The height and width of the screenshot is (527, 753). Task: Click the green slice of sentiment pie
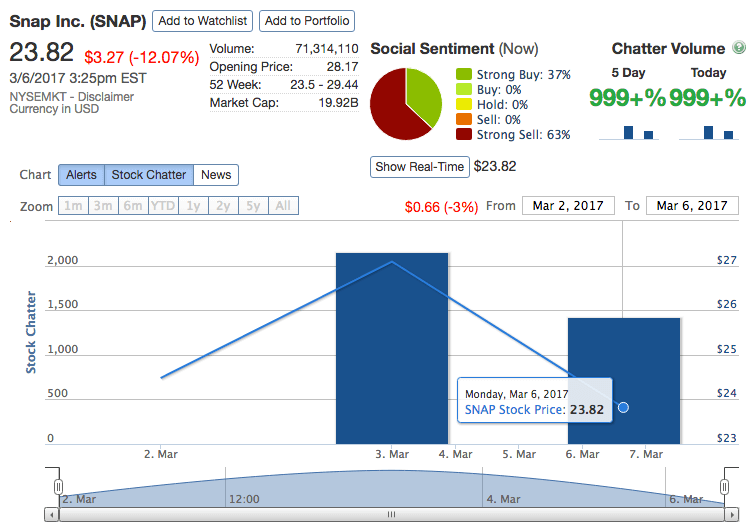(x=424, y=94)
